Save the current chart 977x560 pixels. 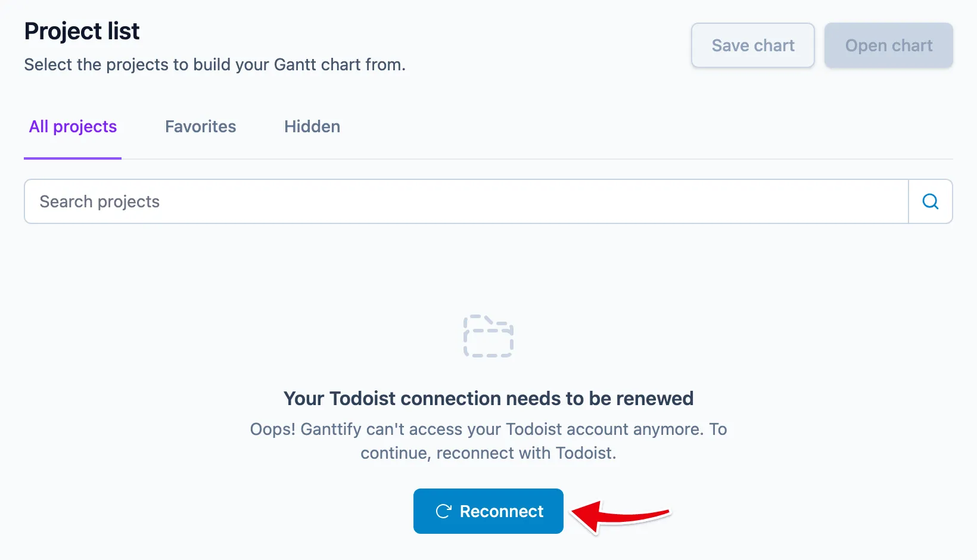point(753,45)
